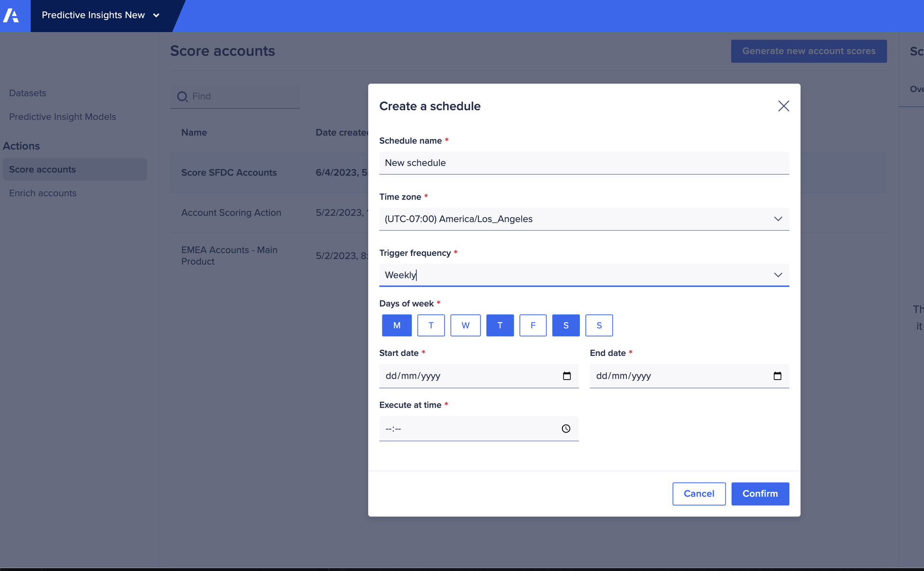Image resolution: width=924 pixels, height=571 pixels.
Task: Toggle Wednesday in Days of week
Action: pyautogui.click(x=465, y=326)
